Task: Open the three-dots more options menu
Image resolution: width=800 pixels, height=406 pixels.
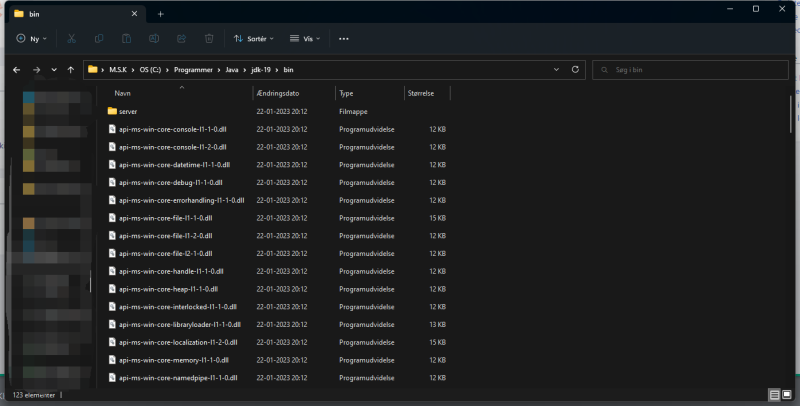Action: point(343,39)
